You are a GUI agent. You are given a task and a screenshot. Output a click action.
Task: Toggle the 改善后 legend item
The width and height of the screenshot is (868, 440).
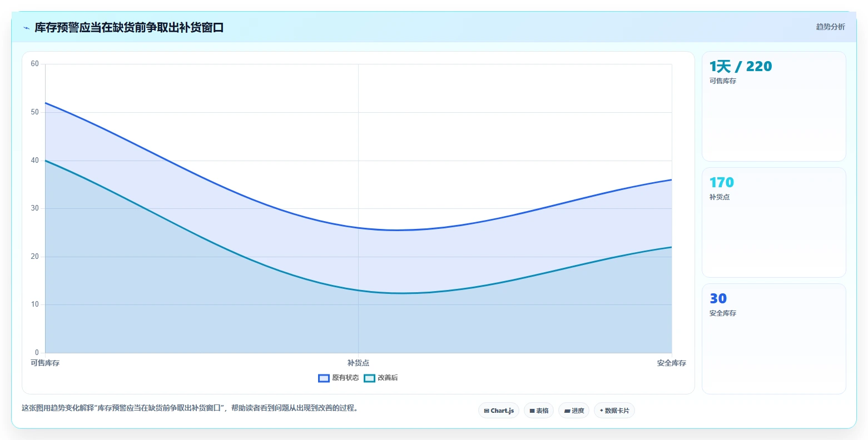click(381, 378)
